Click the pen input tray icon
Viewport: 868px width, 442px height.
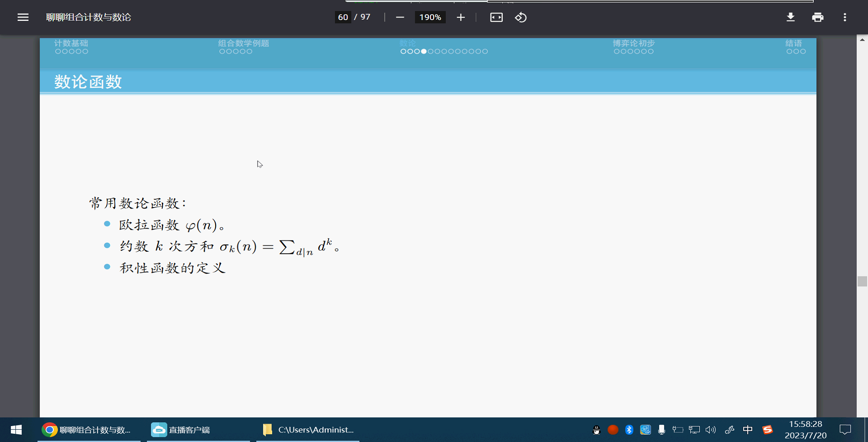pos(729,430)
